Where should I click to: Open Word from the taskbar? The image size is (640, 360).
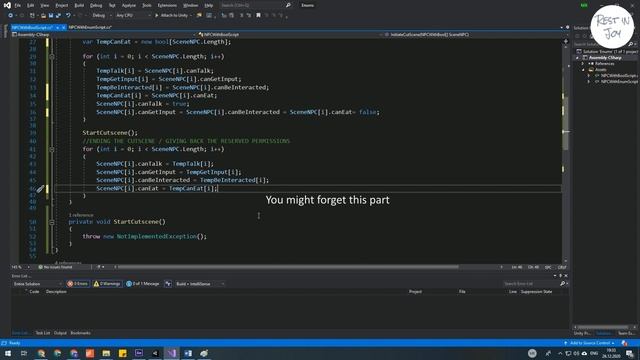click(x=188, y=353)
